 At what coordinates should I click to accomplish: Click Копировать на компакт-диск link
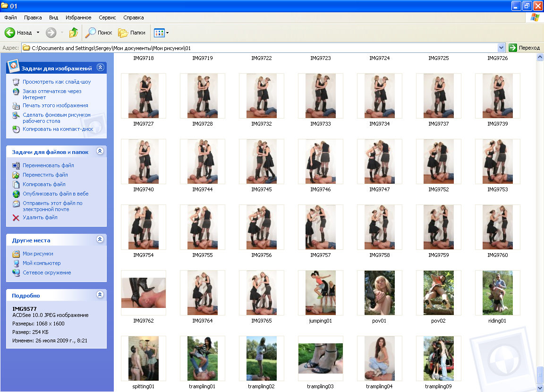[58, 129]
